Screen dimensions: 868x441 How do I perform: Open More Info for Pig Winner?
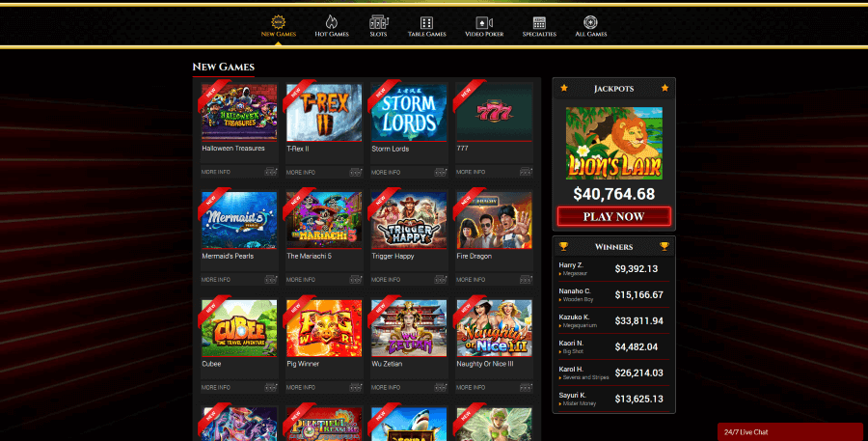coord(301,387)
